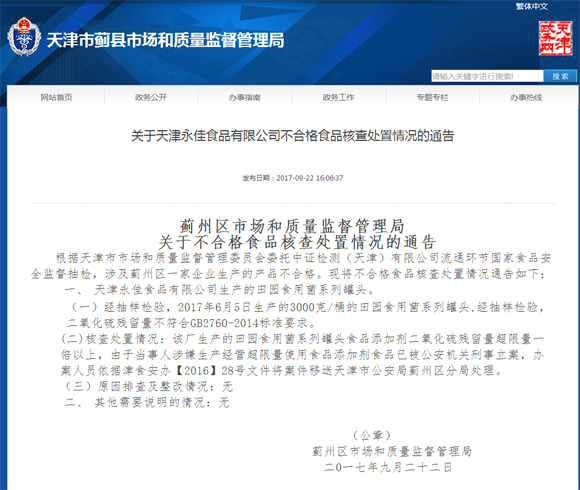This screenshot has width=580, height=490.
Task: Click the 搜索 search button
Action: (560, 76)
